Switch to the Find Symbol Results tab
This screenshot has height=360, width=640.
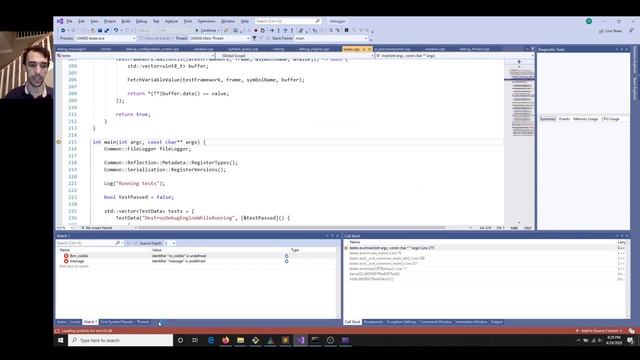coord(117,322)
